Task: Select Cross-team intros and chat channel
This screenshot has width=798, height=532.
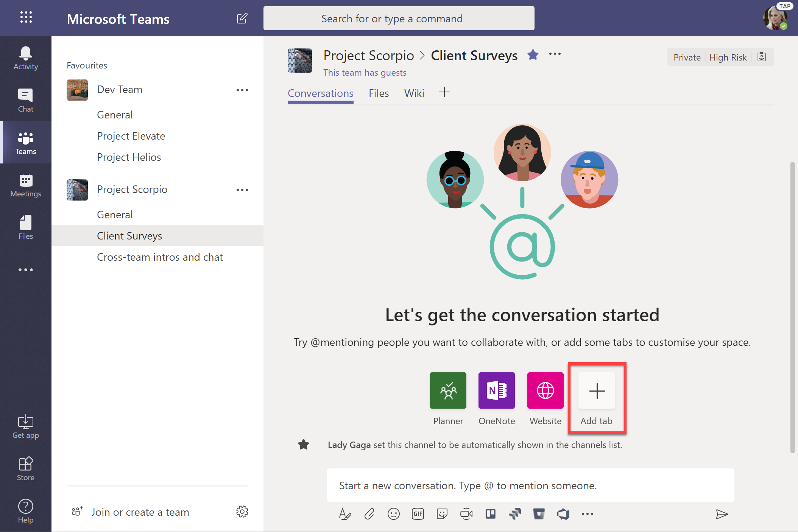Action: click(x=159, y=257)
